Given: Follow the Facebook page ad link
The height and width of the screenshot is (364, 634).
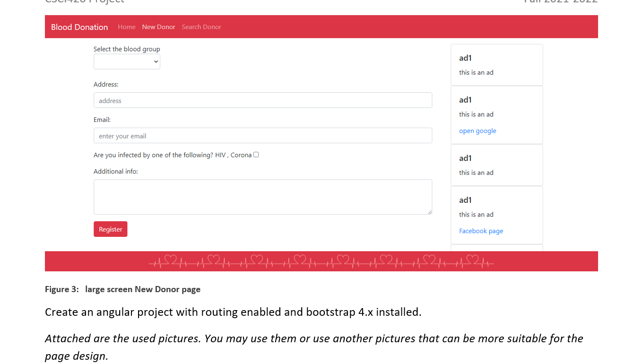Looking at the screenshot, I should (x=481, y=231).
